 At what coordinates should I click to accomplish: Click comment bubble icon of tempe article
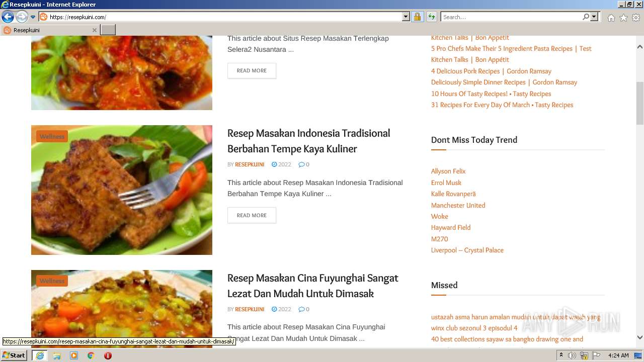[301, 164]
